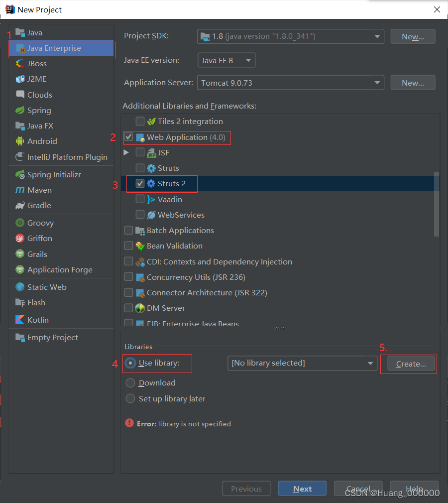Expand the JSF tree node arrow
Image resolution: width=448 pixels, height=503 pixels.
(x=126, y=152)
